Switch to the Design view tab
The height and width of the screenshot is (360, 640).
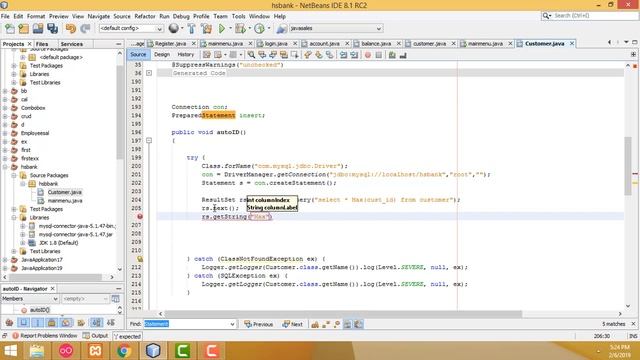click(x=162, y=55)
